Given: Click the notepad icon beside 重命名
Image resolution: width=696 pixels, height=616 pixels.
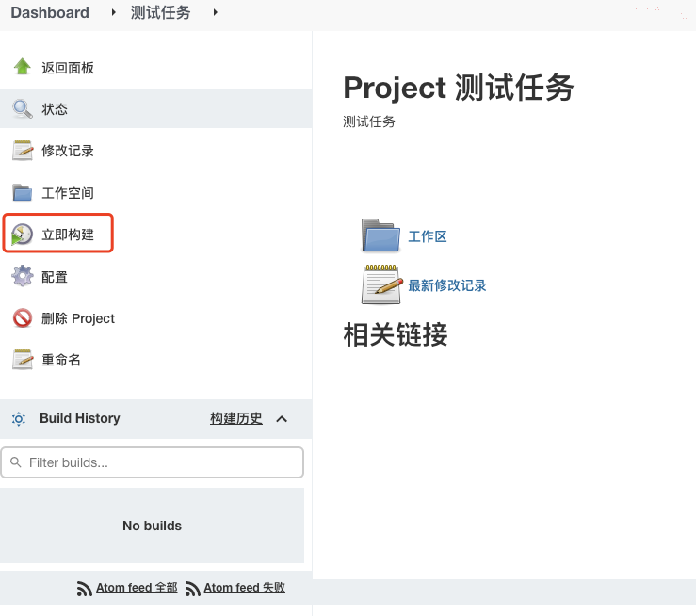Looking at the screenshot, I should pyautogui.click(x=23, y=360).
